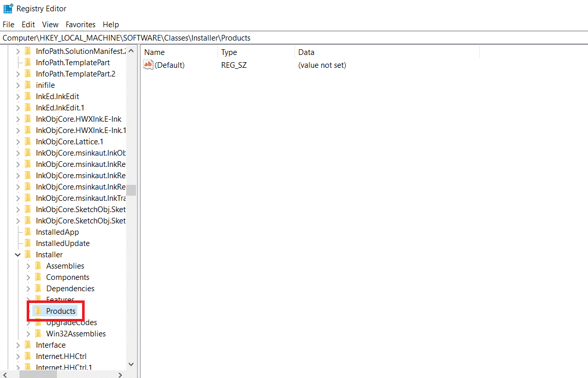The width and height of the screenshot is (588, 378).
Task: Open the File menu
Action: (x=8, y=25)
